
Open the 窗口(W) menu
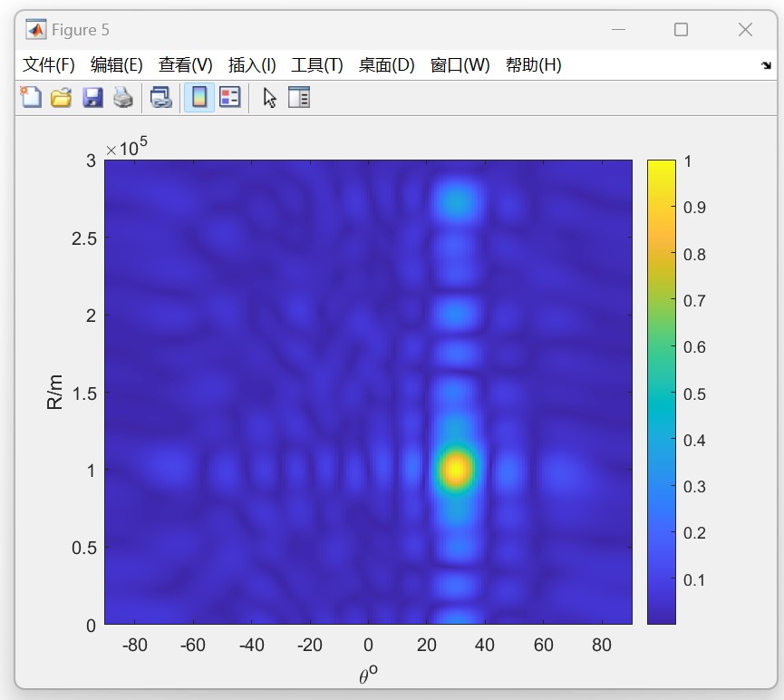point(460,65)
